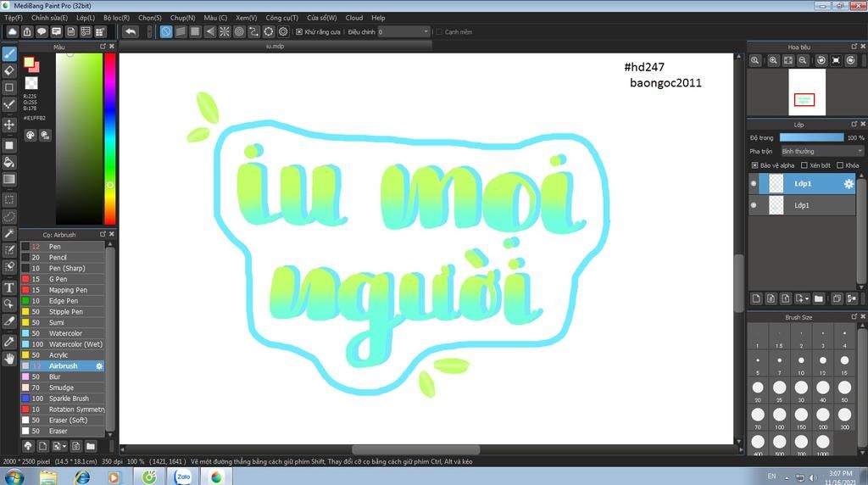
Task: Select the Hand tool
Action: [x=9, y=359]
